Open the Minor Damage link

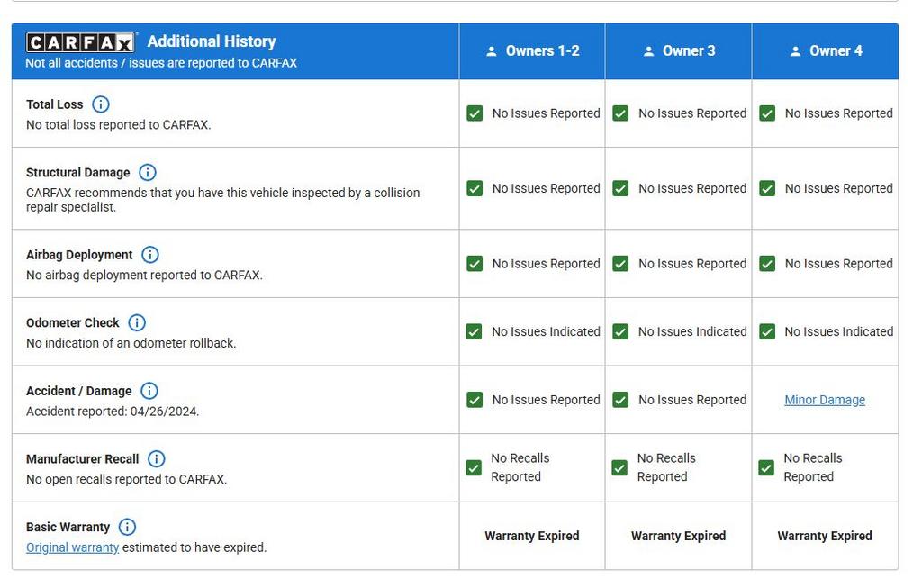pyautogui.click(x=825, y=400)
